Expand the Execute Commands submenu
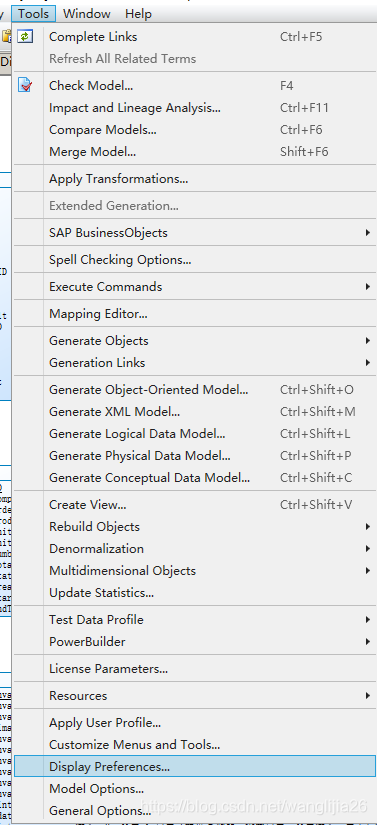Screen dimensions: 377x825 point(195,287)
